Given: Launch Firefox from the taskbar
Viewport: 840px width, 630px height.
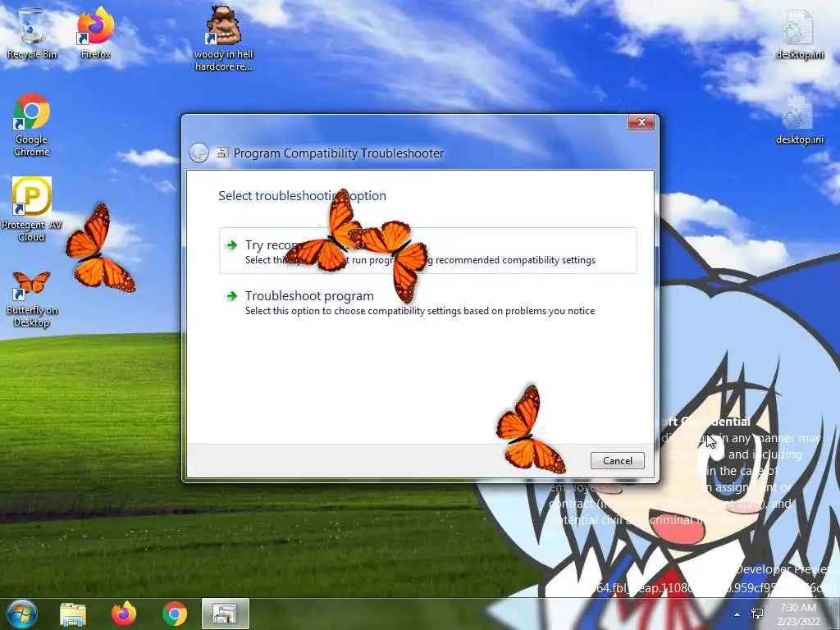Looking at the screenshot, I should coord(124,614).
